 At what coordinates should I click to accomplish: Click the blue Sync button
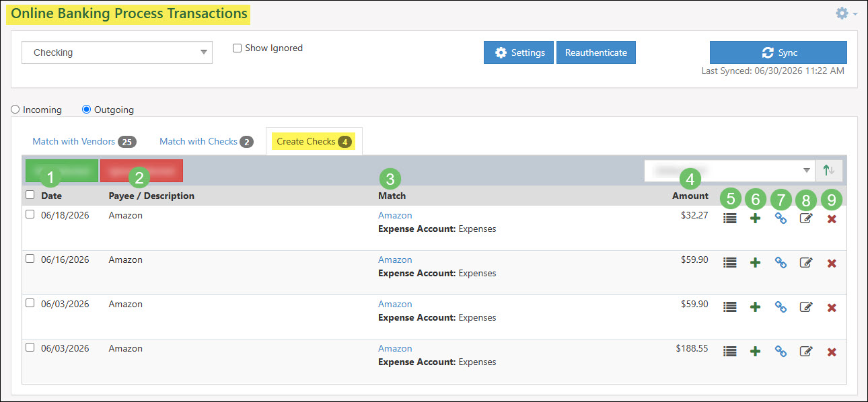(x=779, y=52)
